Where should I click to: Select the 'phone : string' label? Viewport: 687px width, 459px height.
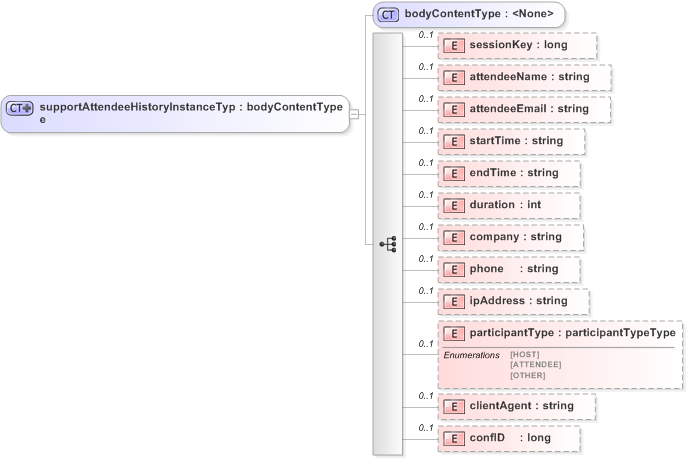pos(514,268)
